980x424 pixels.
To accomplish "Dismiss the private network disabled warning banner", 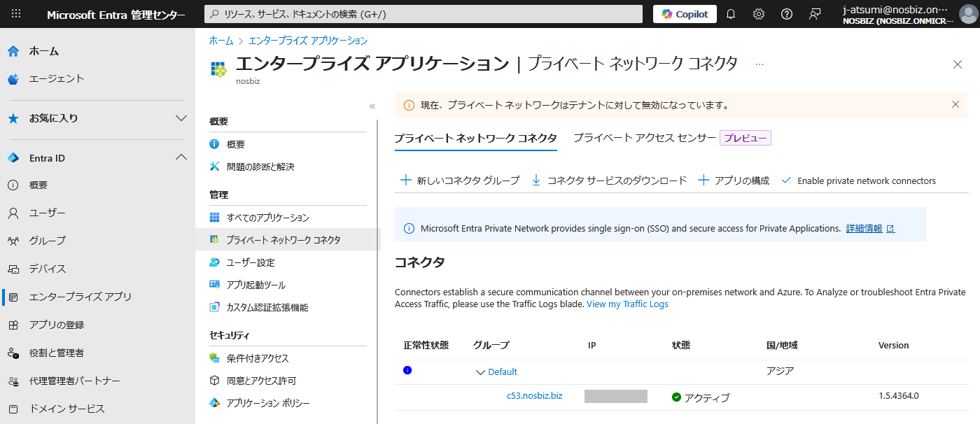I will (955, 104).
